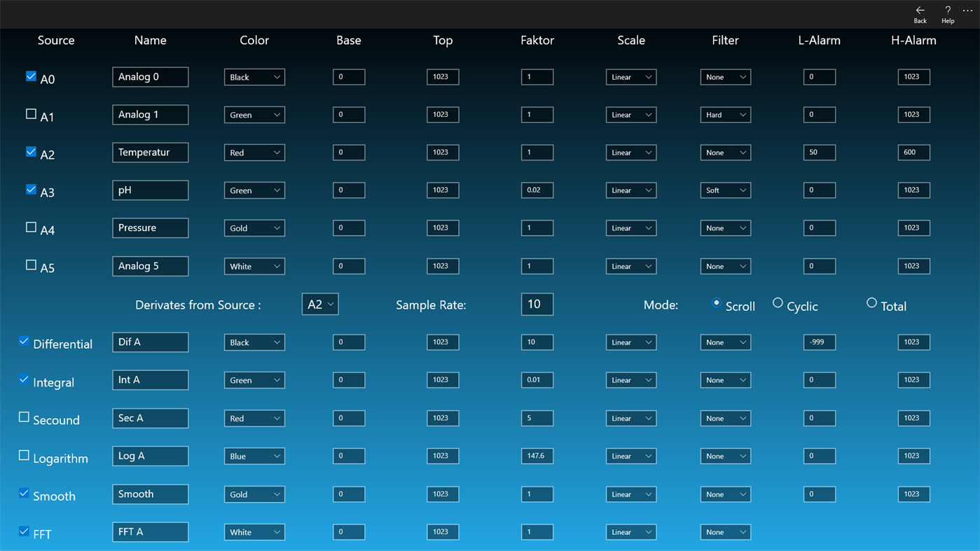Select the Cyclic mode radio button

778,303
